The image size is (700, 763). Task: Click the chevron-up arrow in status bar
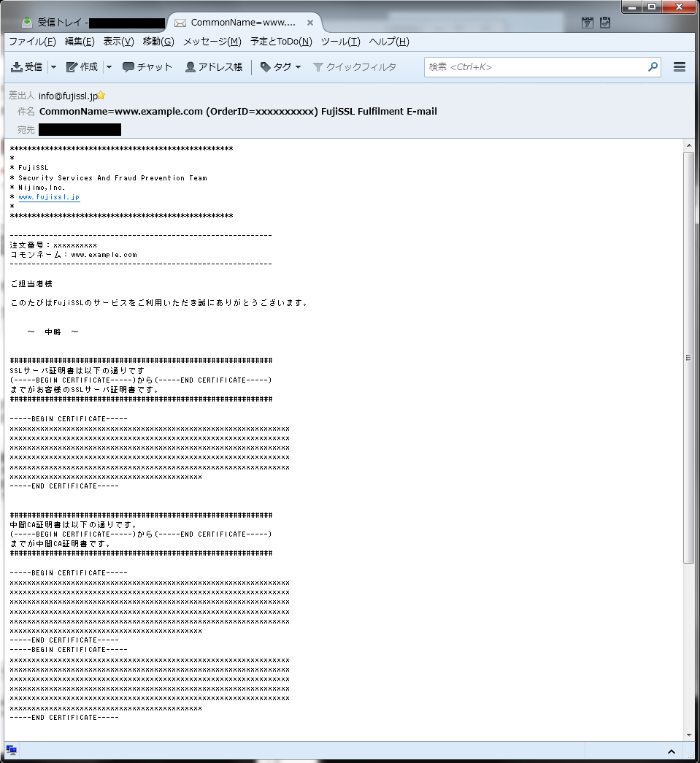(672, 752)
